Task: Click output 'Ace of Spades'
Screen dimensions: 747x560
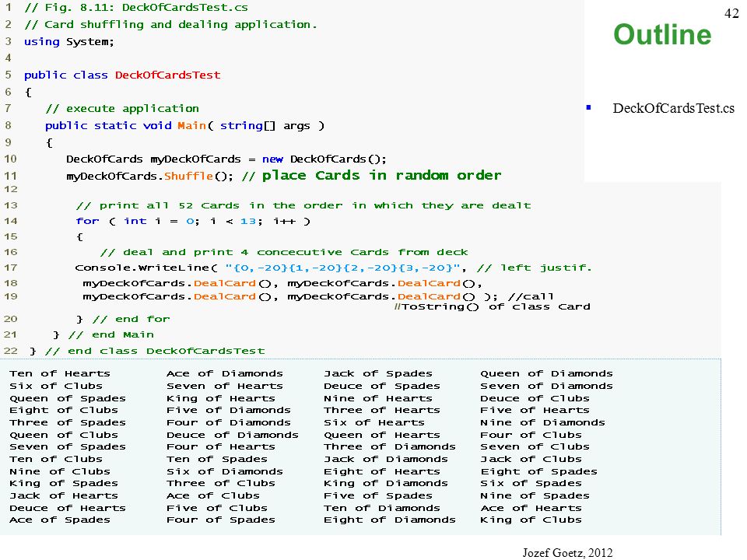Action: 60,520
